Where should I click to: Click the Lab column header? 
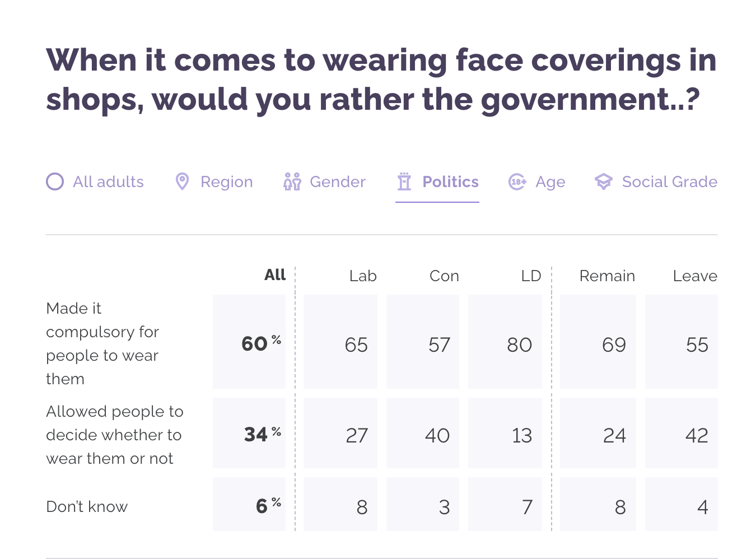[x=363, y=276]
